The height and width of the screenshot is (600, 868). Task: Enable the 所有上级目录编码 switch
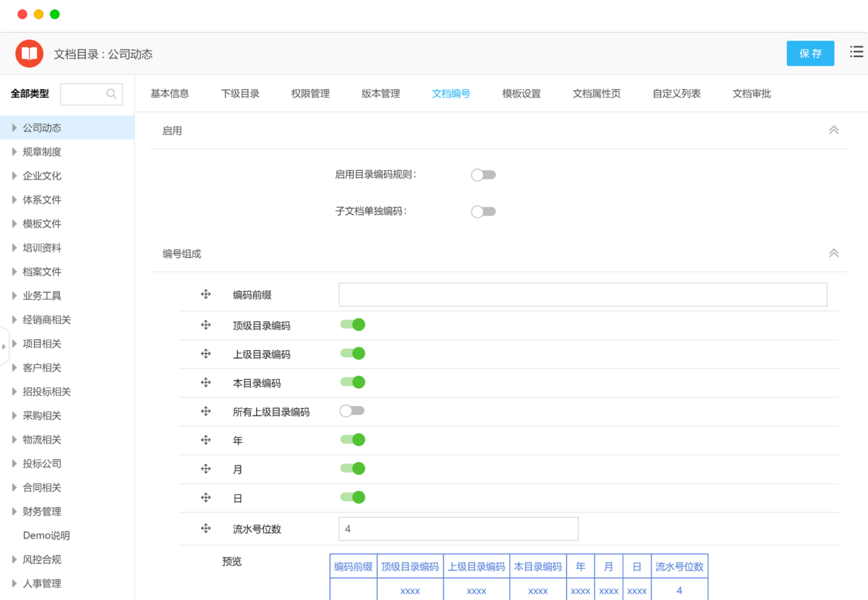352,411
